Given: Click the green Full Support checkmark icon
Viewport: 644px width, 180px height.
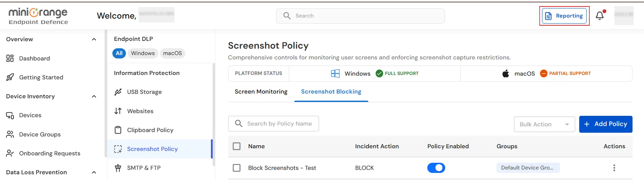Looking at the screenshot, I should click(x=379, y=73).
